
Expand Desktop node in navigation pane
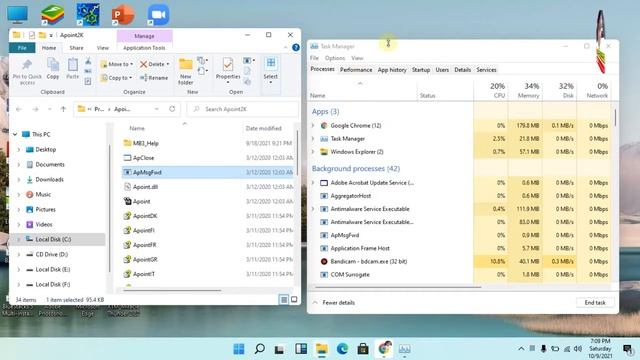coord(18,150)
